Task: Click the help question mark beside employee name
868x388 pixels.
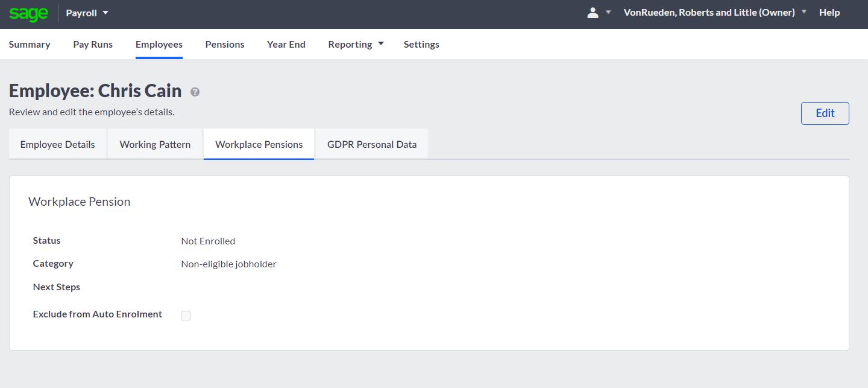Action: point(195,92)
